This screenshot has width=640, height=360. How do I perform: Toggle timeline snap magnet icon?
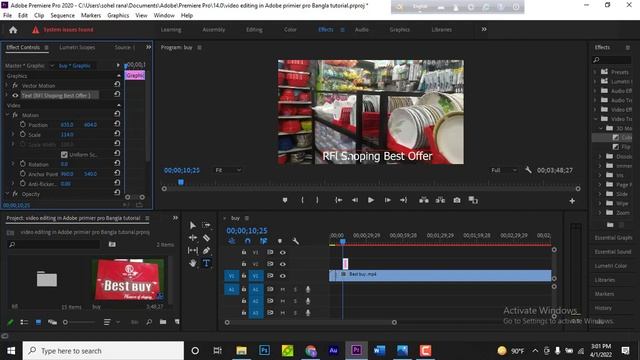coord(247,241)
